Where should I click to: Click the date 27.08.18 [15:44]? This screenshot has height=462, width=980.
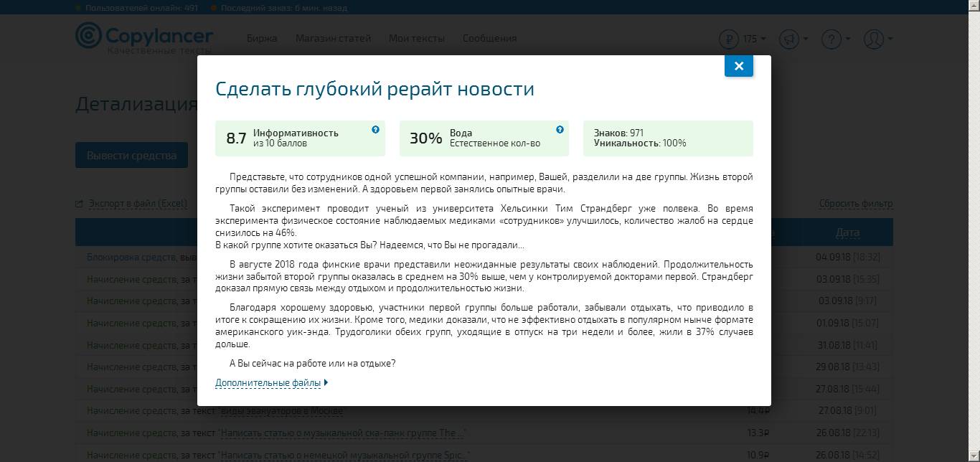(847, 390)
